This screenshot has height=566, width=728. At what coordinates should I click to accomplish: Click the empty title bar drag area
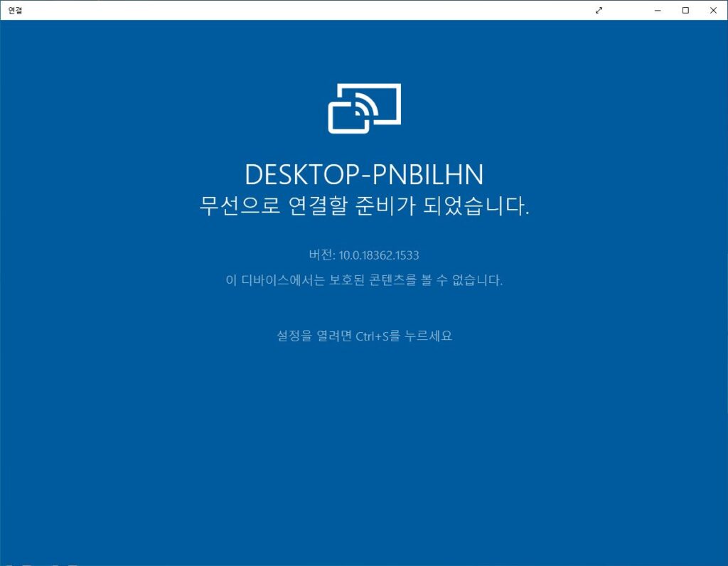pos(320,11)
